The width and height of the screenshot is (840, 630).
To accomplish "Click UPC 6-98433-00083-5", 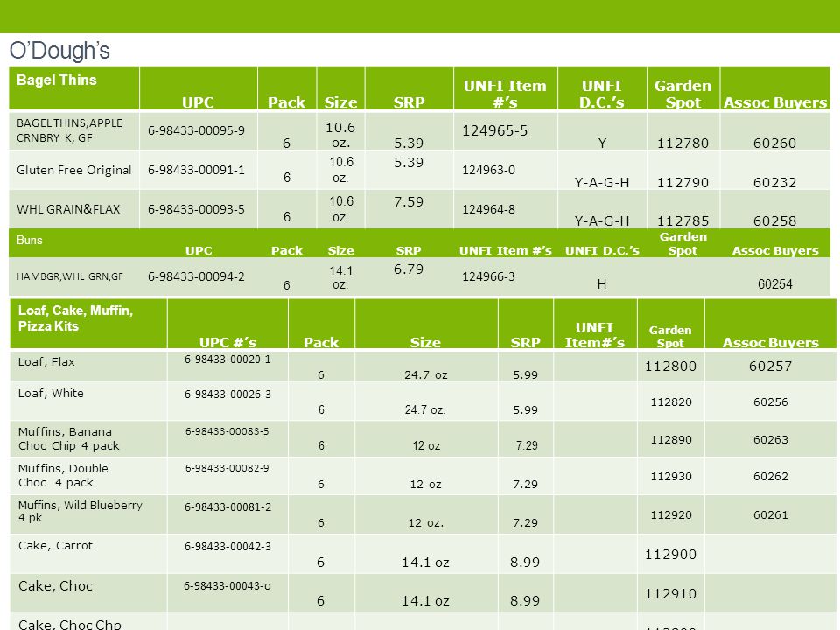I will point(227,431).
